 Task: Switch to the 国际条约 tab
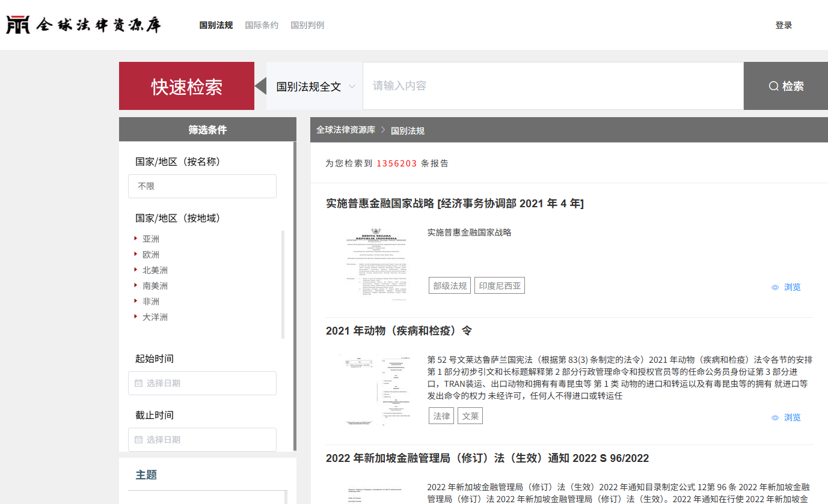[x=262, y=25]
